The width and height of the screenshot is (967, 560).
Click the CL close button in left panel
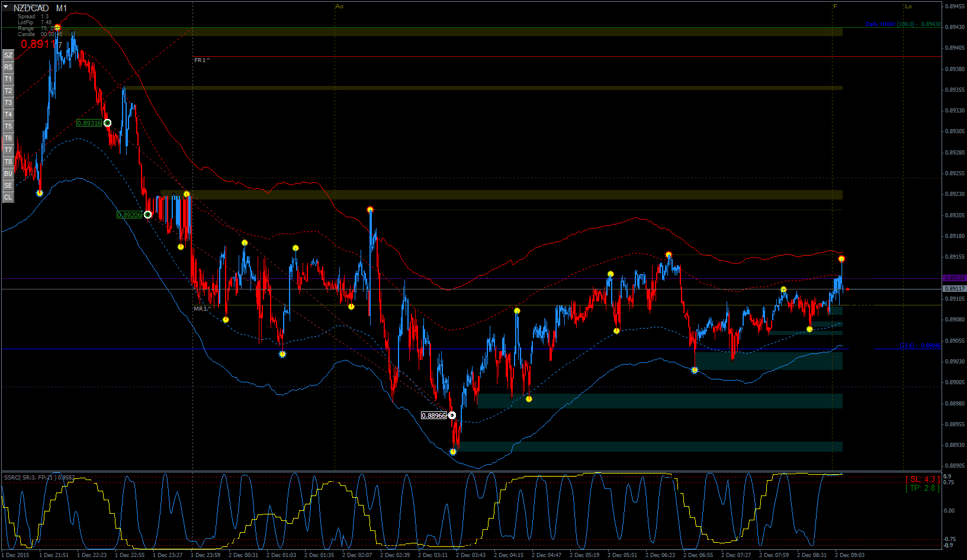pyautogui.click(x=8, y=197)
